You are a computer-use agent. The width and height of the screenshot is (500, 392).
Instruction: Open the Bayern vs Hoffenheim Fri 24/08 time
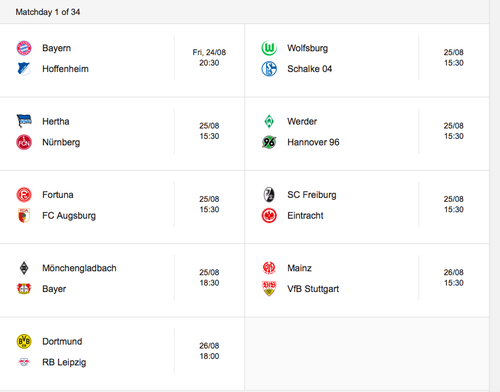[209, 58]
